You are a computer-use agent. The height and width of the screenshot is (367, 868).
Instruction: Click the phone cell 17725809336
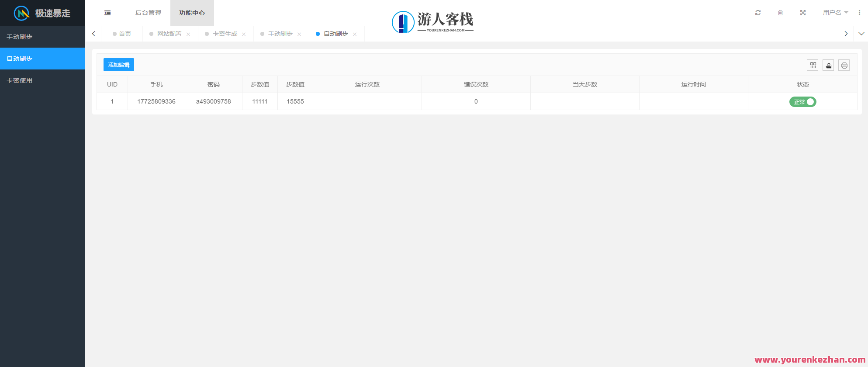[156, 101]
